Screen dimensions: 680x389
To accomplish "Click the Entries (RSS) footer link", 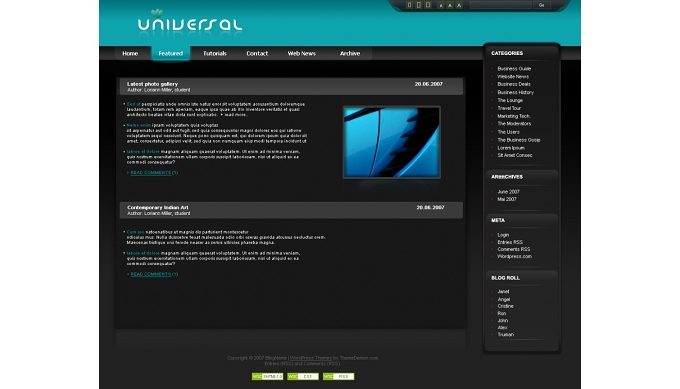I will (x=279, y=363).
